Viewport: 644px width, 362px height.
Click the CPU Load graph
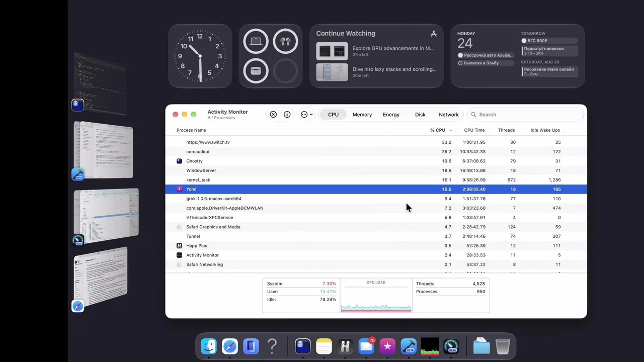pos(376,299)
